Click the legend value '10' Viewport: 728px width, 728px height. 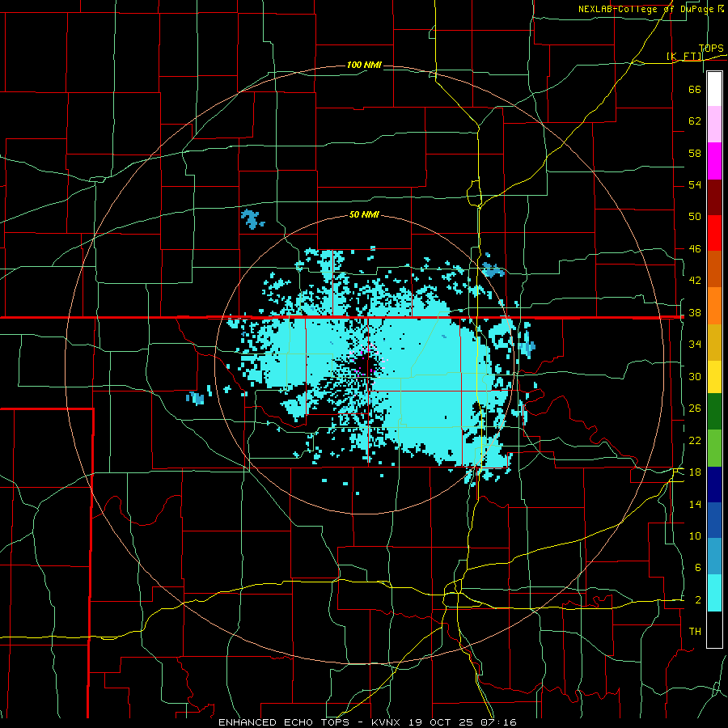(695, 535)
